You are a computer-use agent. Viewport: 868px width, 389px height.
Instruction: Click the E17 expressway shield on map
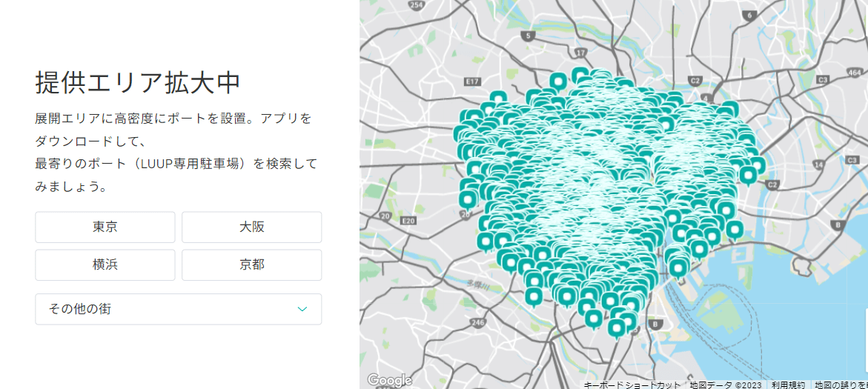click(x=471, y=82)
